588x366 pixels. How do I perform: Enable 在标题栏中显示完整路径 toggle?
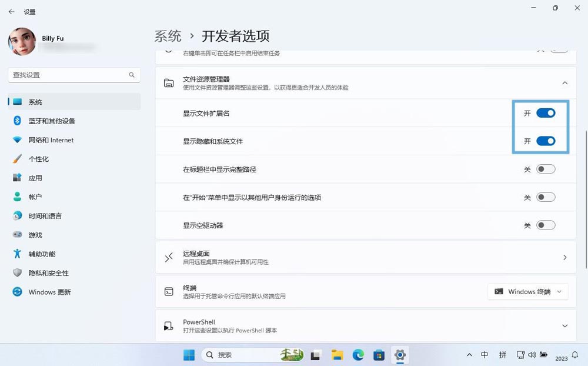(545, 169)
